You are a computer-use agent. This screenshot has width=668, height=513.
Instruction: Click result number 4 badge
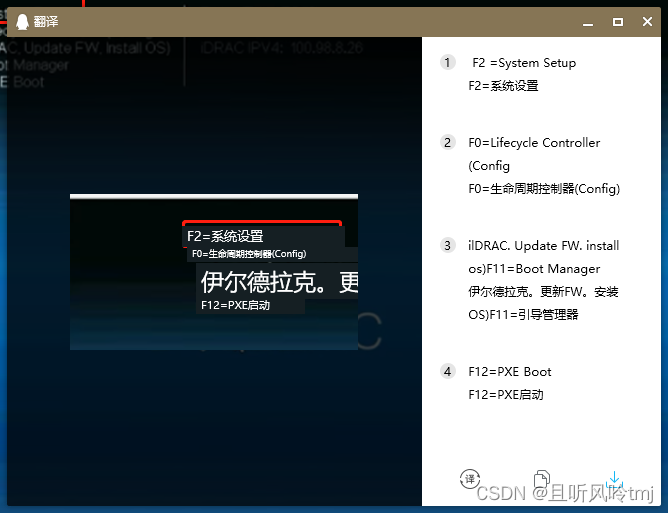point(447,372)
